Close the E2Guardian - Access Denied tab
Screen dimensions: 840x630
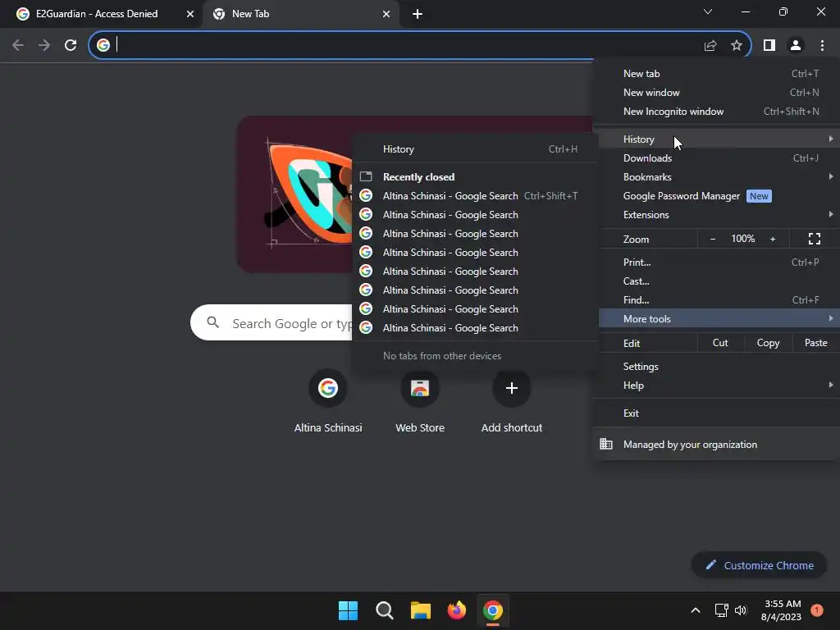pyautogui.click(x=189, y=14)
